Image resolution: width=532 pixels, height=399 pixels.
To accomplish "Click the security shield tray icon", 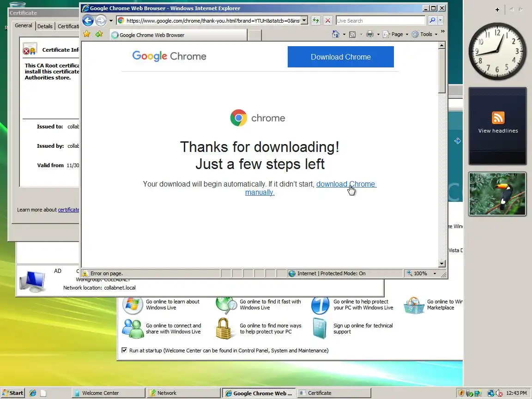I will click(461, 393).
